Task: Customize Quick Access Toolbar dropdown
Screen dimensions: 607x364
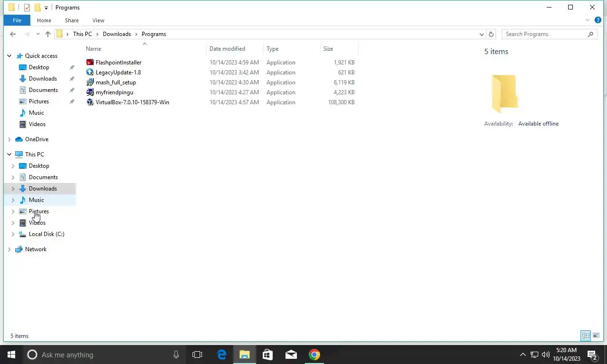Action: point(46,8)
